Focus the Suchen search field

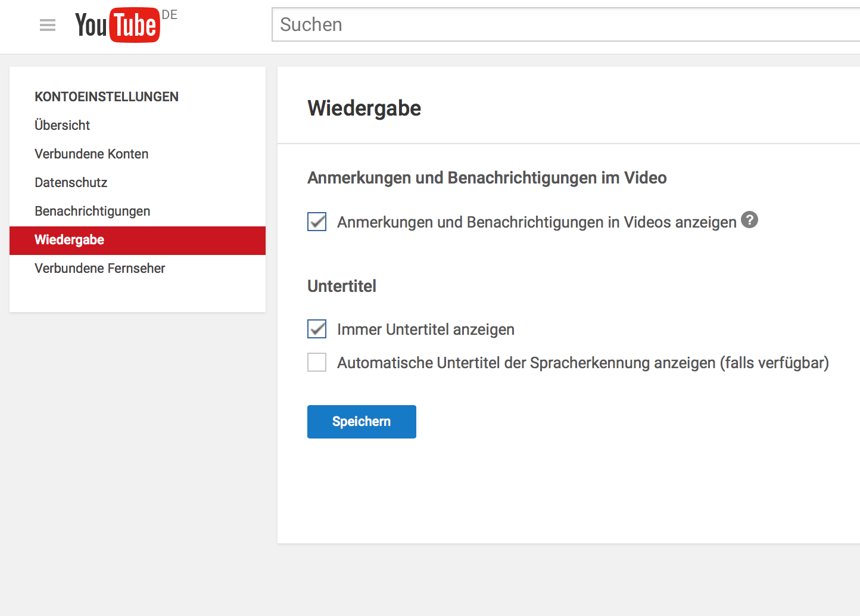(566, 25)
